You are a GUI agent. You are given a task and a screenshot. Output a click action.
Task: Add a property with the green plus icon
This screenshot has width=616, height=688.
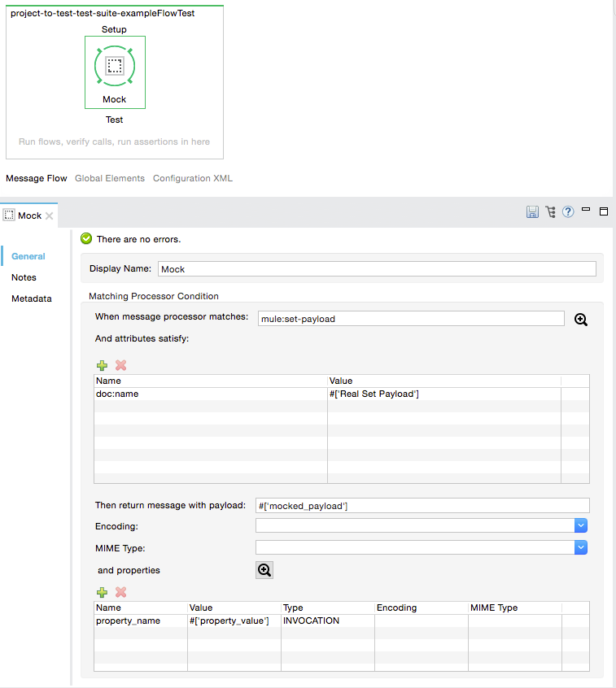point(102,593)
